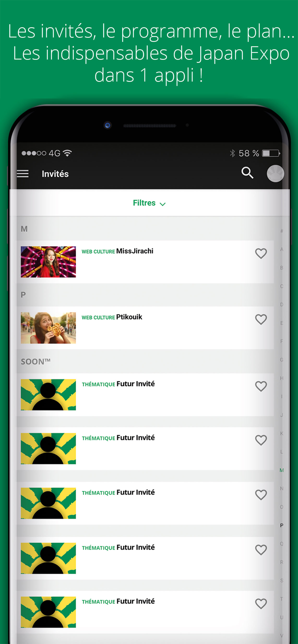Jump to letter M in index
The image size is (298, 644).
[x=282, y=470]
